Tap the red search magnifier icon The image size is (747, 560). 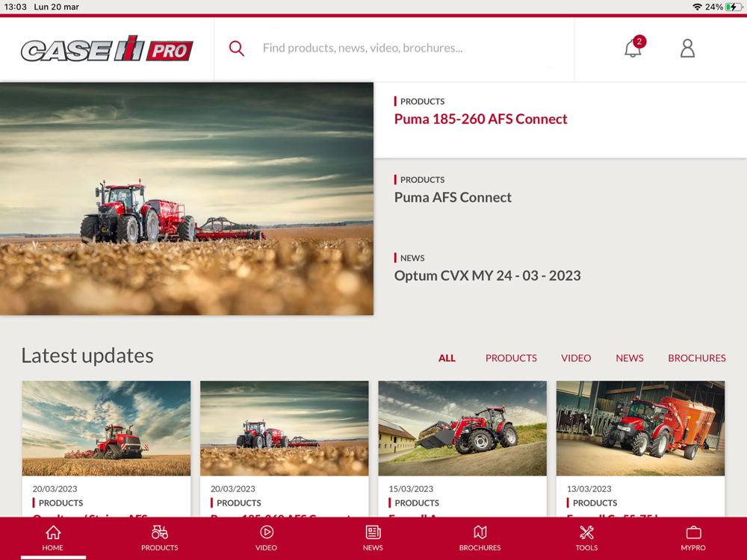coord(236,48)
